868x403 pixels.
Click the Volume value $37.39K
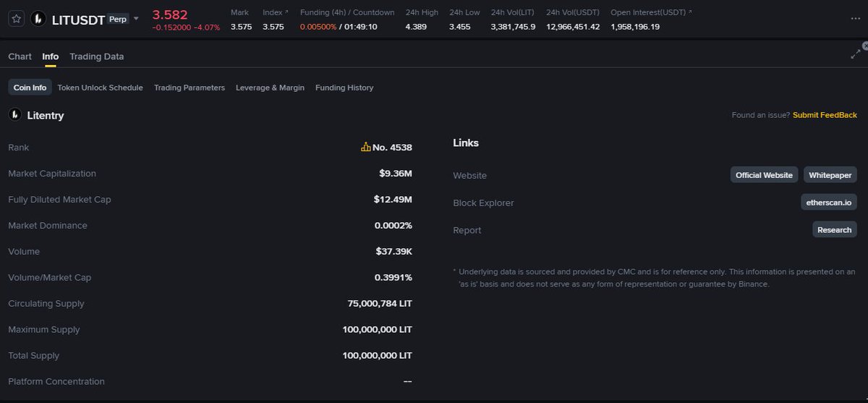(x=394, y=252)
